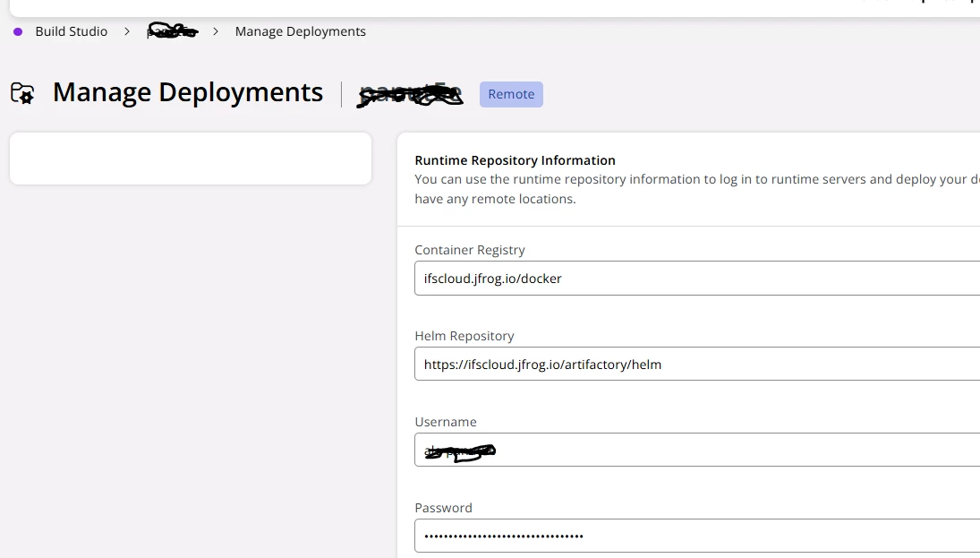Image resolution: width=980 pixels, height=558 pixels.
Task: Click the redacted environment name breadcrumb
Action: [172, 31]
